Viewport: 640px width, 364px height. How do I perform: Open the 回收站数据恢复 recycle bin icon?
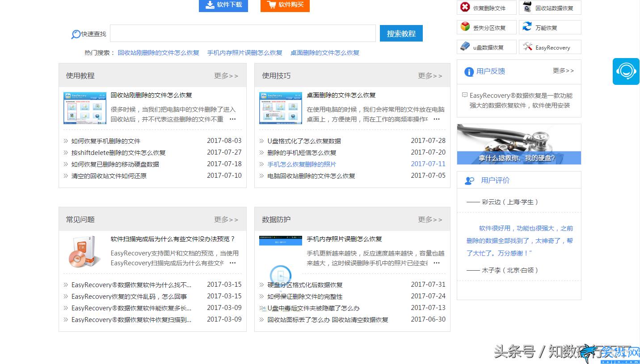[527, 7]
